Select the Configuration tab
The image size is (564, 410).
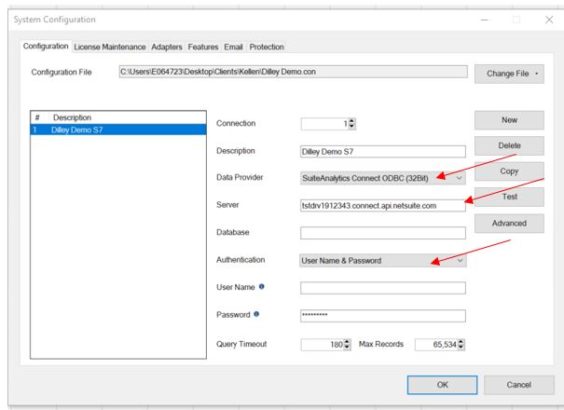coord(46,46)
